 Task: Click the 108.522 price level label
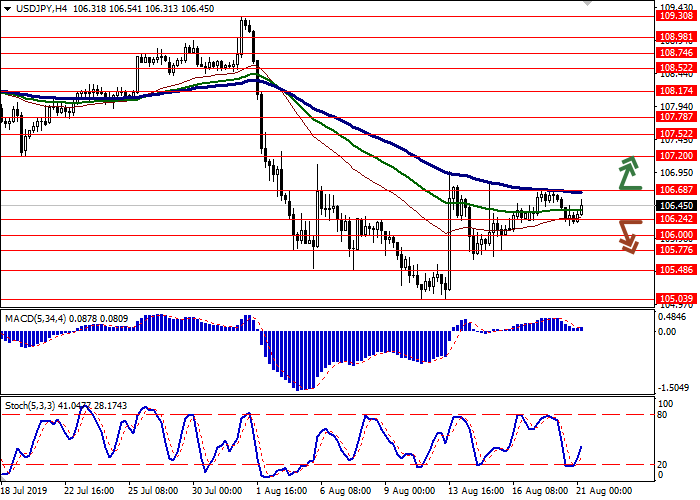coord(676,68)
